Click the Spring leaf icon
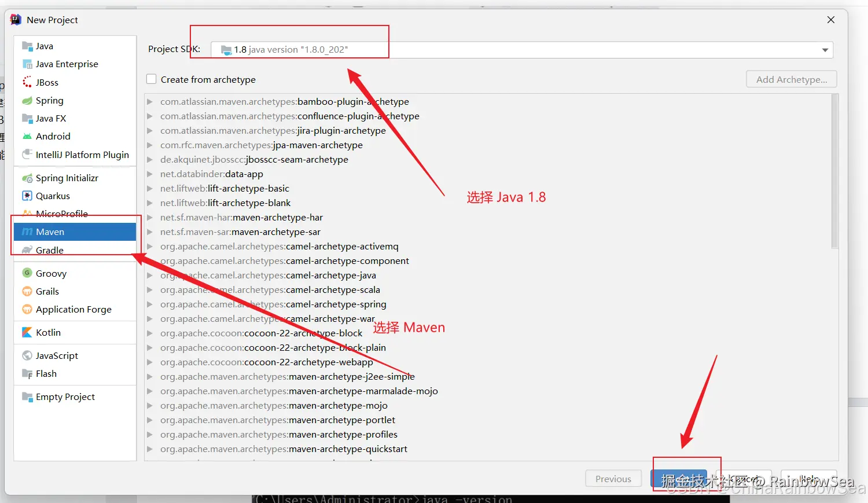 click(x=27, y=101)
